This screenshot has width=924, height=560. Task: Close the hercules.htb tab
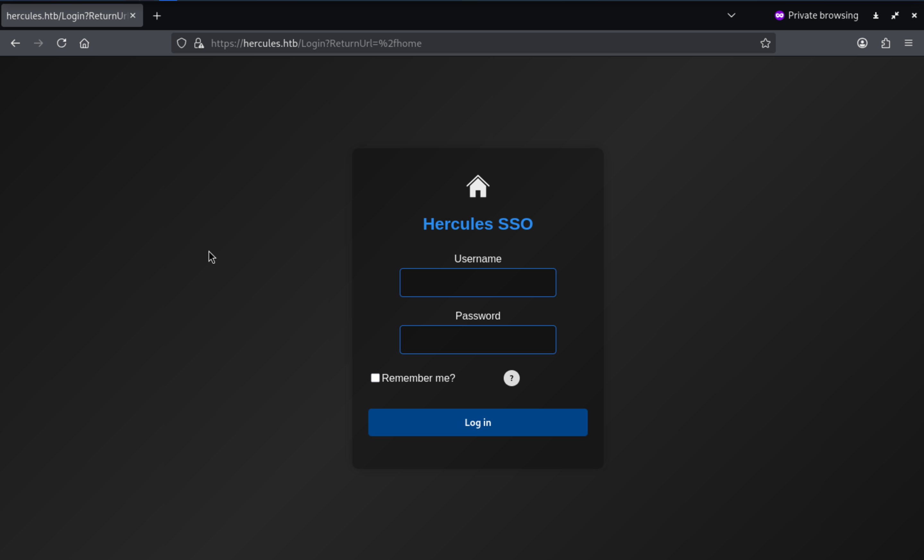click(133, 16)
